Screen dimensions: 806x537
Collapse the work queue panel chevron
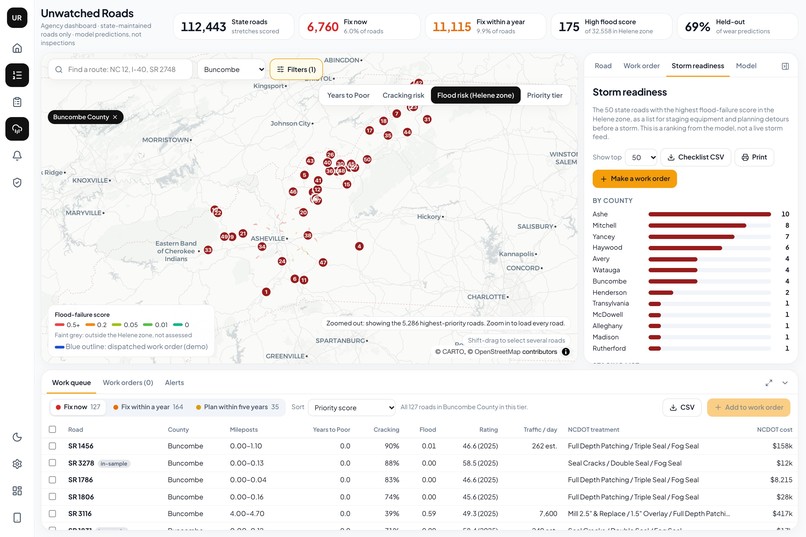[x=785, y=383]
